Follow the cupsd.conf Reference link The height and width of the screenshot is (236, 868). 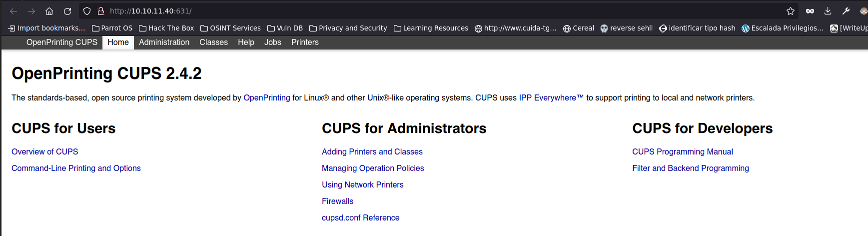coord(360,217)
